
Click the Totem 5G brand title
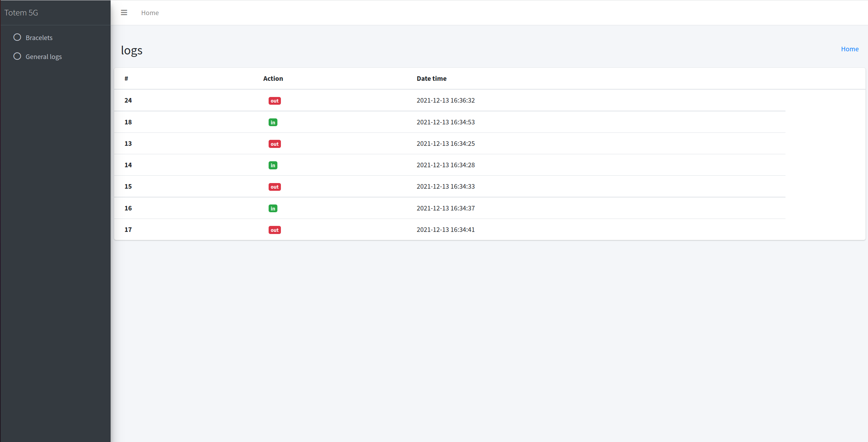pyautogui.click(x=21, y=13)
